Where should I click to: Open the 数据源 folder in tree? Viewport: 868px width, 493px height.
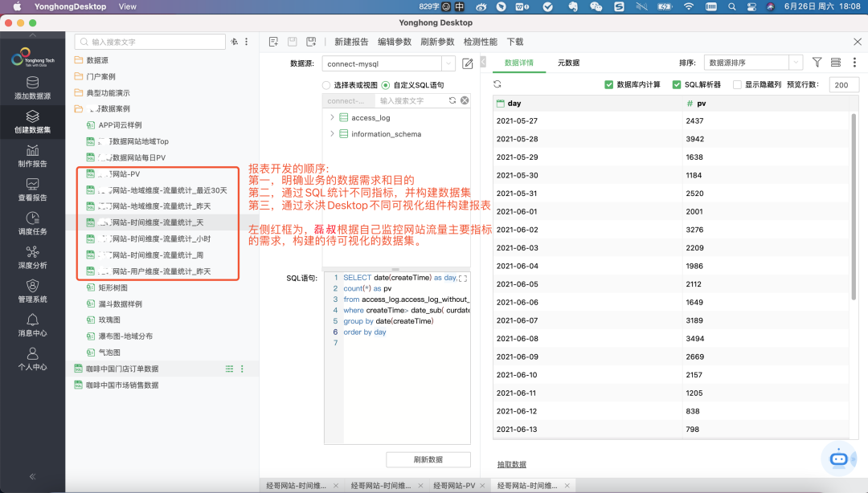92,59
